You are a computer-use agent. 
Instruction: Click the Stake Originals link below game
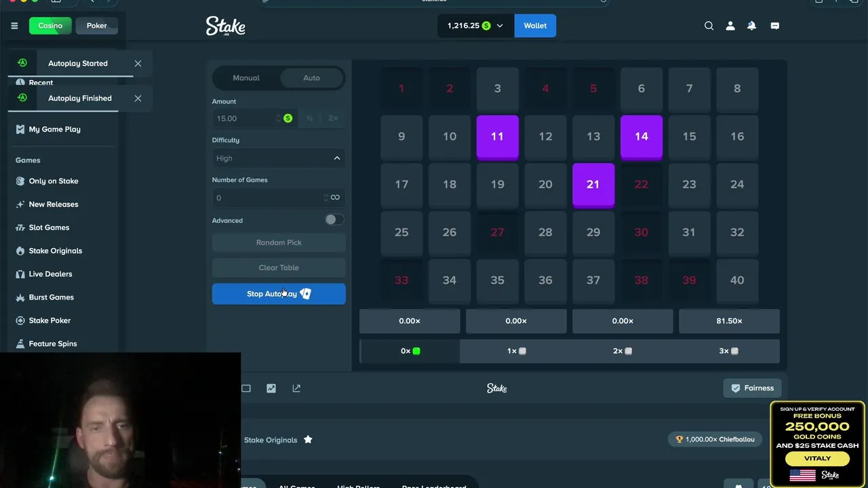pyautogui.click(x=271, y=440)
